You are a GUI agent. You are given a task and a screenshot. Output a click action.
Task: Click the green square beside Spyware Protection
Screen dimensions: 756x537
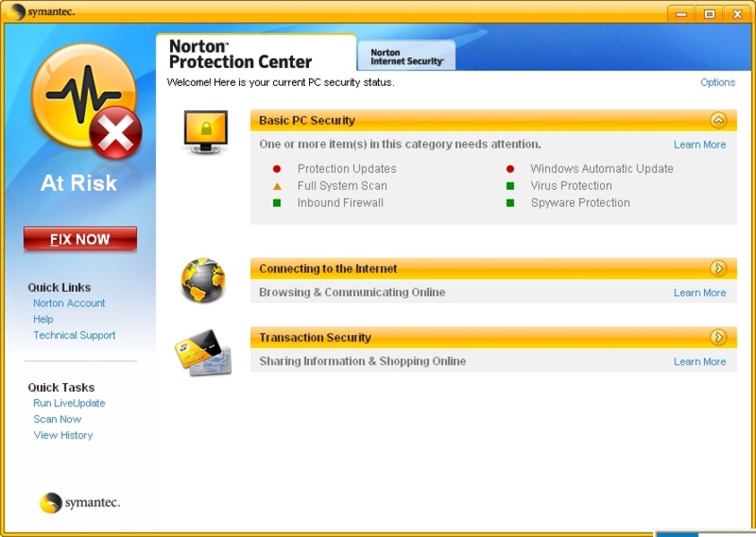coord(510,203)
